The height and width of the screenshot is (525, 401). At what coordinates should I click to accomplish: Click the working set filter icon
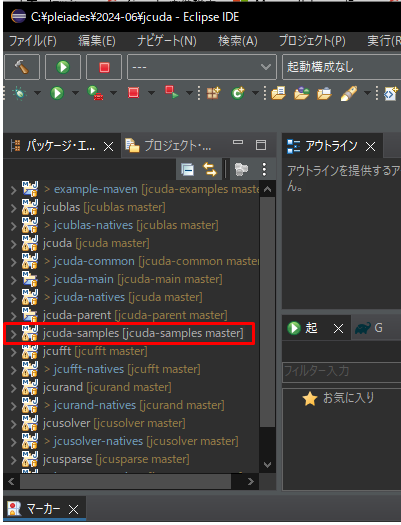[x=241, y=169]
